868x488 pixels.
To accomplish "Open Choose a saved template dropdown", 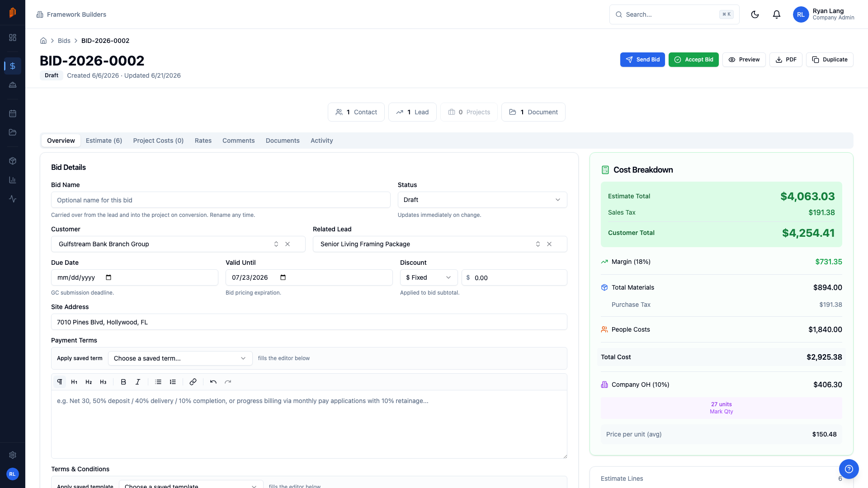I will tap(191, 484).
